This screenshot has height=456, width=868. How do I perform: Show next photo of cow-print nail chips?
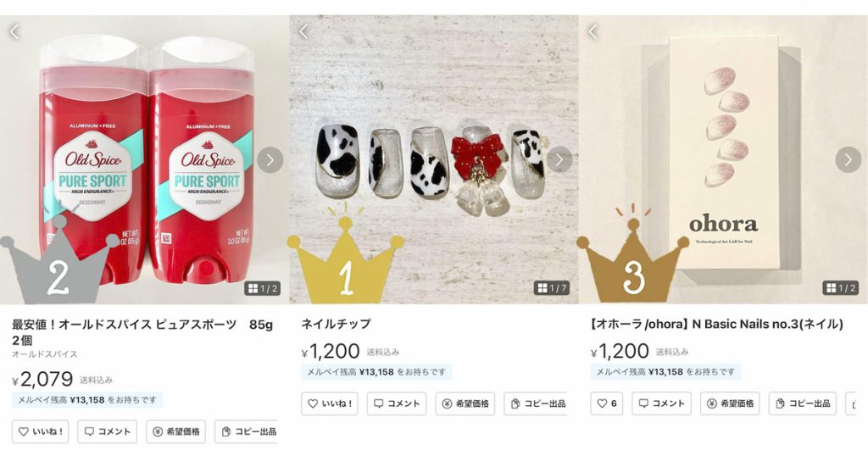[x=559, y=160]
